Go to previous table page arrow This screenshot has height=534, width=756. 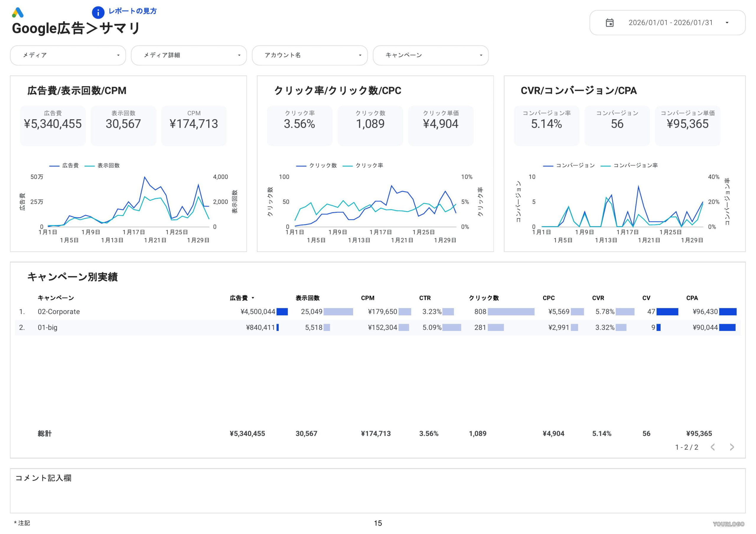pyautogui.click(x=713, y=447)
